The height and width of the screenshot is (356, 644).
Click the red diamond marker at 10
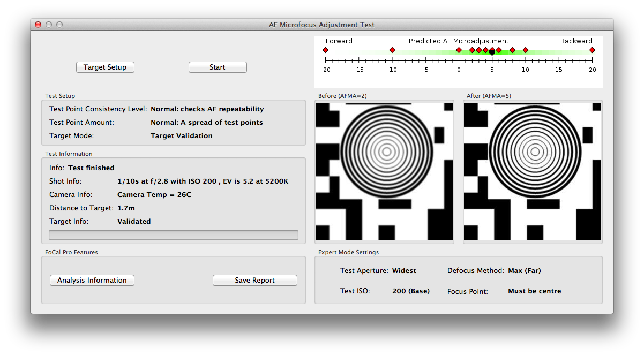coord(526,50)
